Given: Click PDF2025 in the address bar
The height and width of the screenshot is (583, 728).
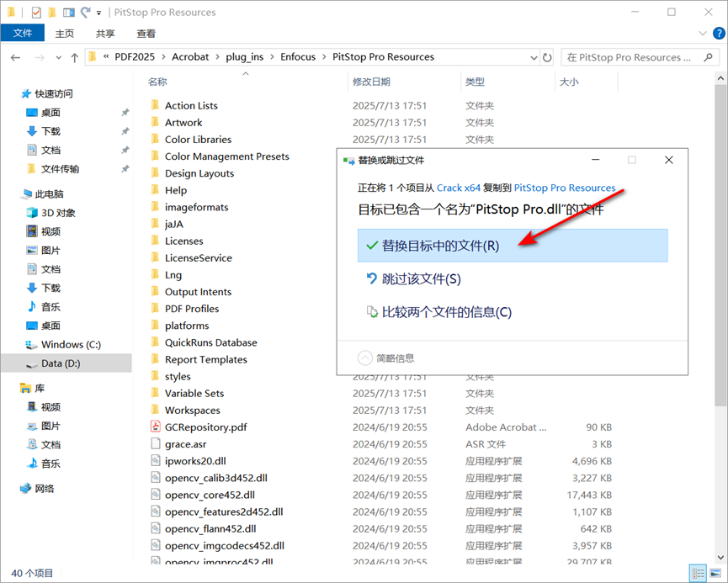Looking at the screenshot, I should (135, 56).
